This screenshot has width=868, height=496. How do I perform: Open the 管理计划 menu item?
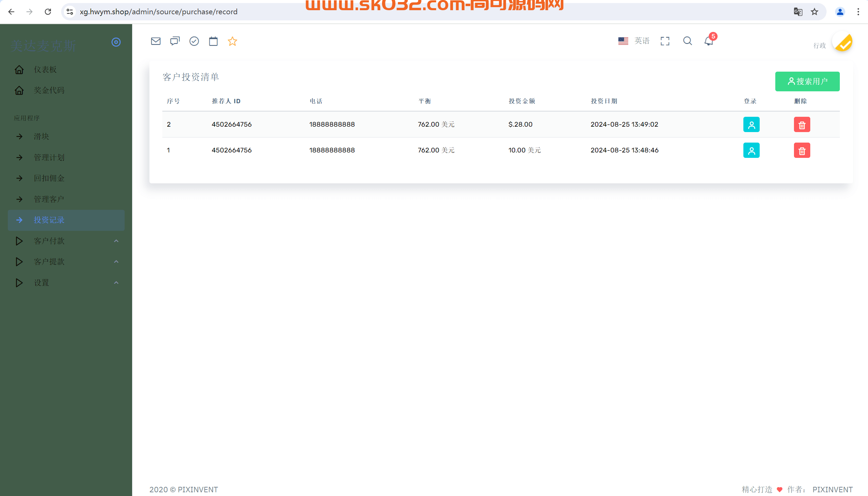[x=66, y=158]
